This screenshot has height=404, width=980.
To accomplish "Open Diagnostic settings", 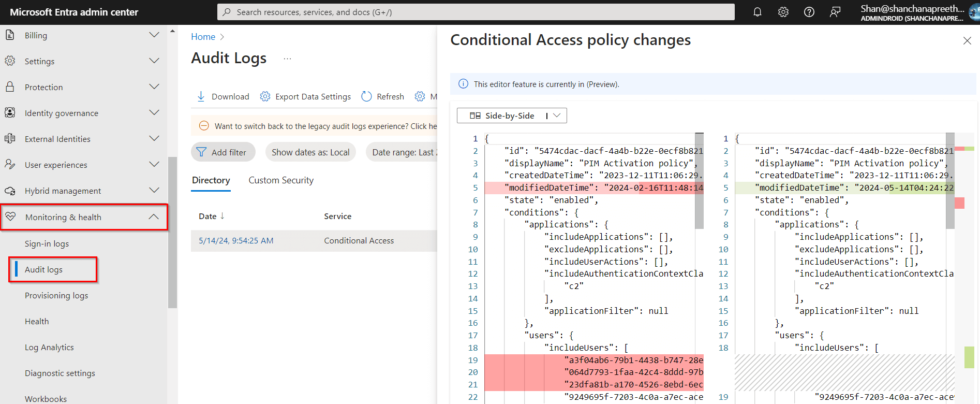I will pyautogui.click(x=60, y=373).
